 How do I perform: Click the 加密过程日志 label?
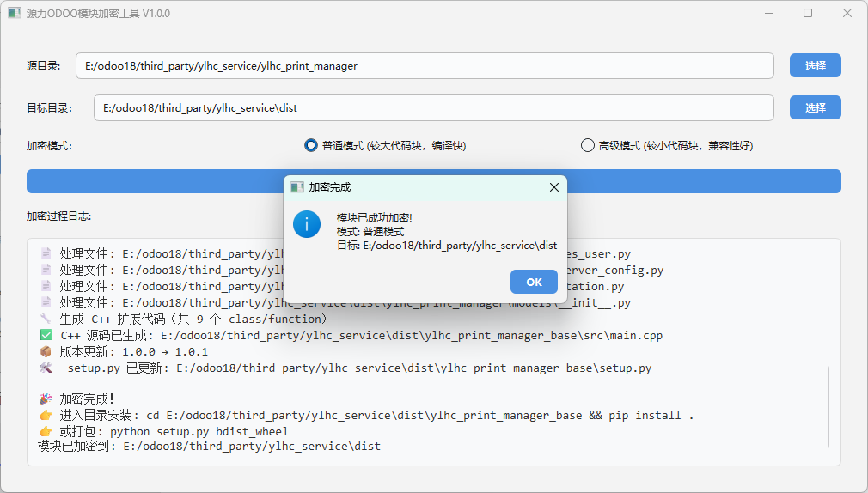coord(58,216)
